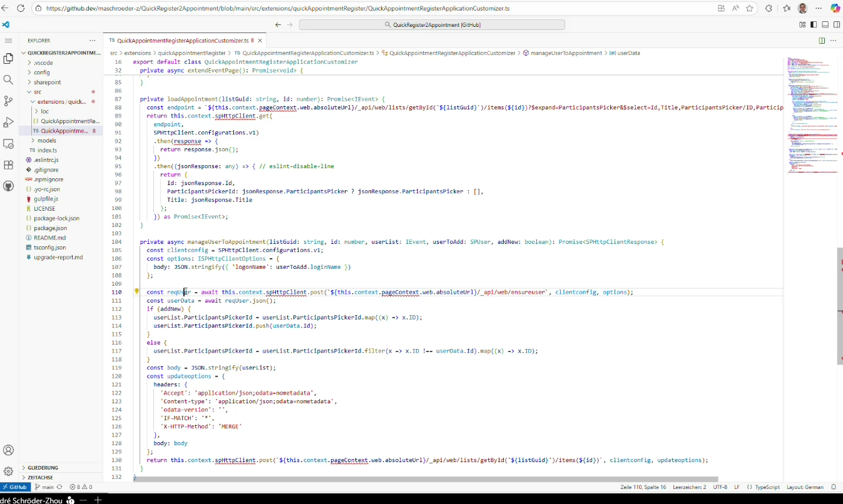This screenshot has width=843, height=504.
Task: Open package.json in the explorer
Action: (x=50, y=228)
